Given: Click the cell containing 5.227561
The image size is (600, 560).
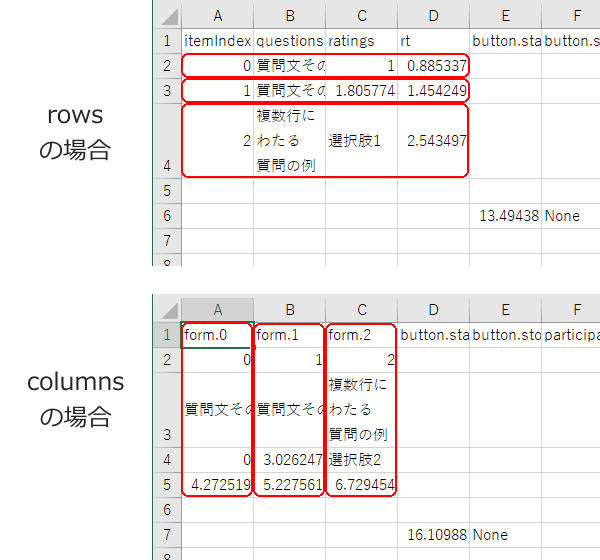Looking at the screenshot, I should click(290, 485).
